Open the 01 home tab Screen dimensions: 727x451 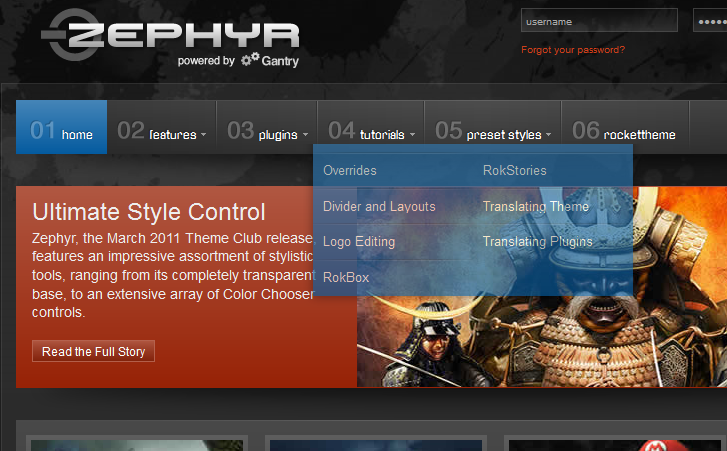(x=62, y=127)
